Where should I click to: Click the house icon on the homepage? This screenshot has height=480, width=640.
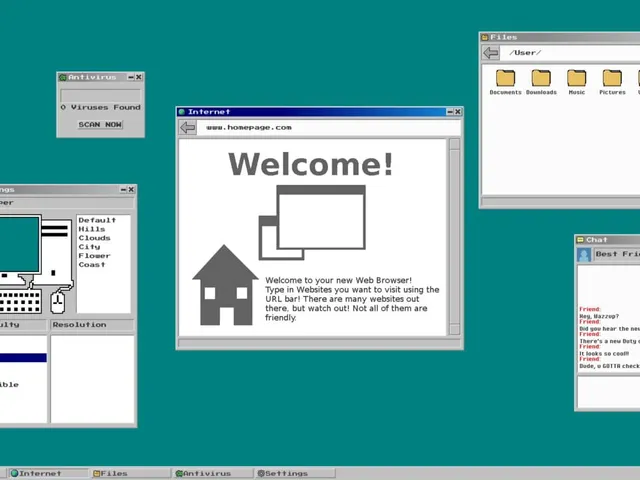tap(225, 285)
